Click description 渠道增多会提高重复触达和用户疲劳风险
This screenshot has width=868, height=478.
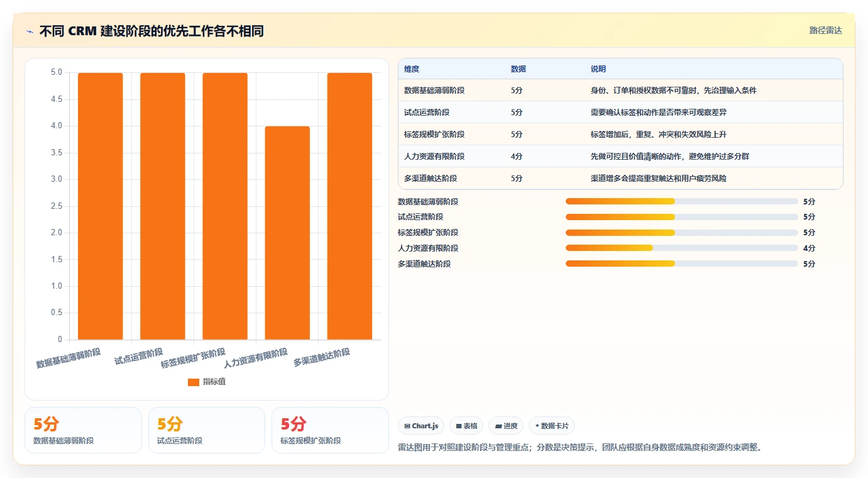tap(659, 179)
